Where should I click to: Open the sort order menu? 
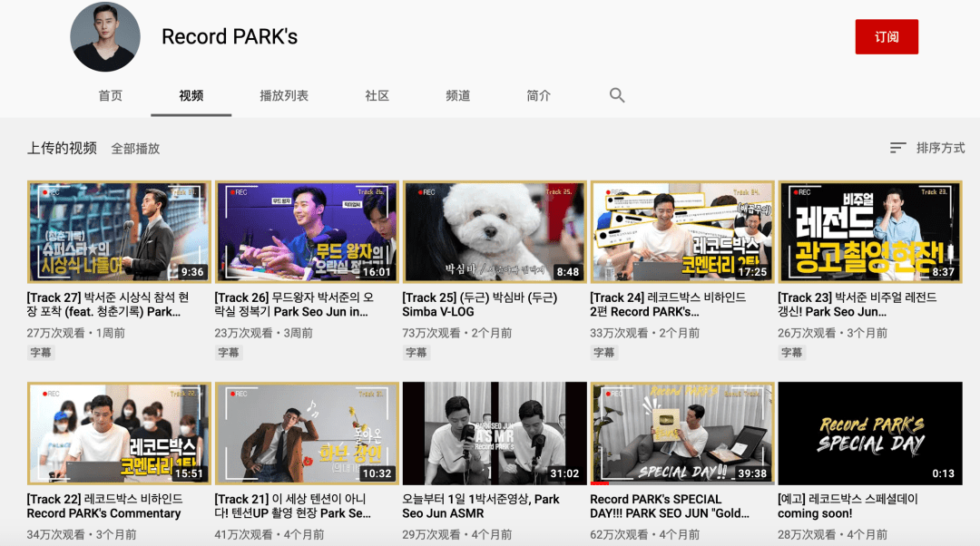[926, 148]
